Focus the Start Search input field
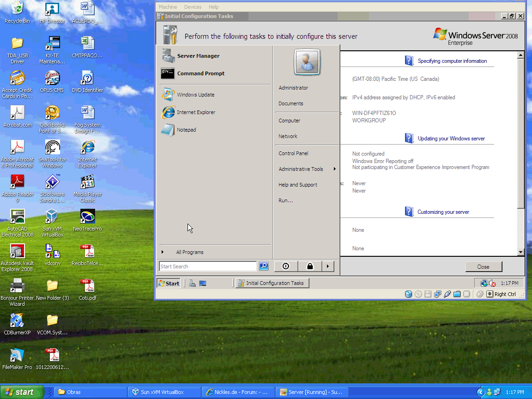 208,266
